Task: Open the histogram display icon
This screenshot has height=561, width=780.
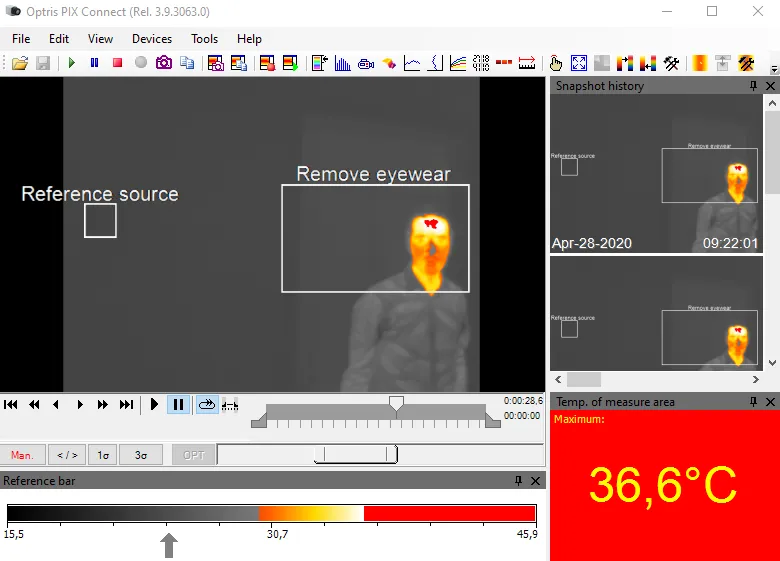Action: [x=343, y=63]
